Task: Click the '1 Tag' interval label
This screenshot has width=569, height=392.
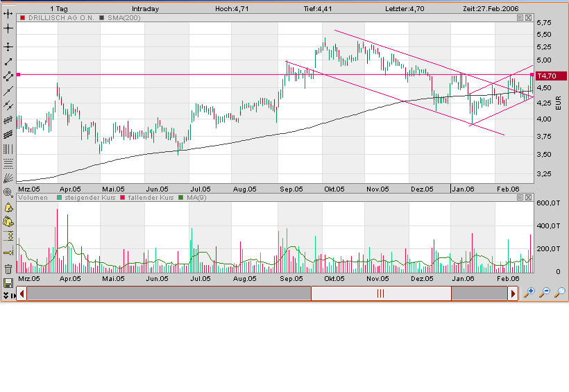Action: point(59,9)
